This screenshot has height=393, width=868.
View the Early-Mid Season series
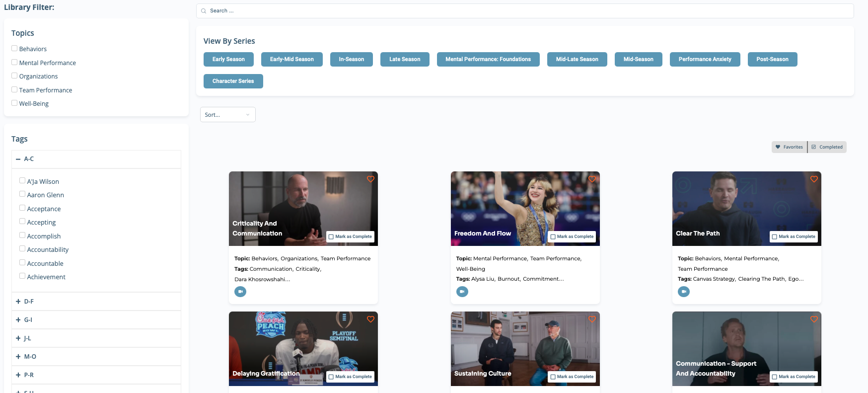click(x=292, y=59)
